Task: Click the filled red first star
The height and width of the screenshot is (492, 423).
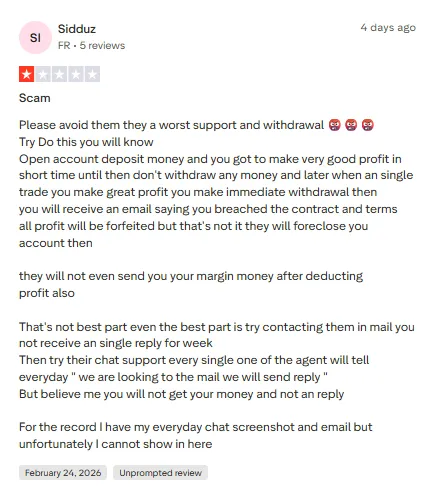Action: (27, 74)
